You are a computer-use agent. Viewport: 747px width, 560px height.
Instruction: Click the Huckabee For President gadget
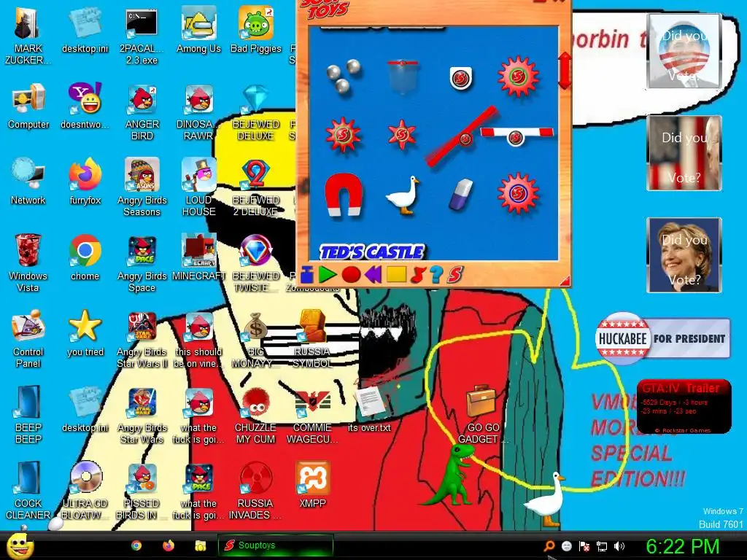click(662, 338)
